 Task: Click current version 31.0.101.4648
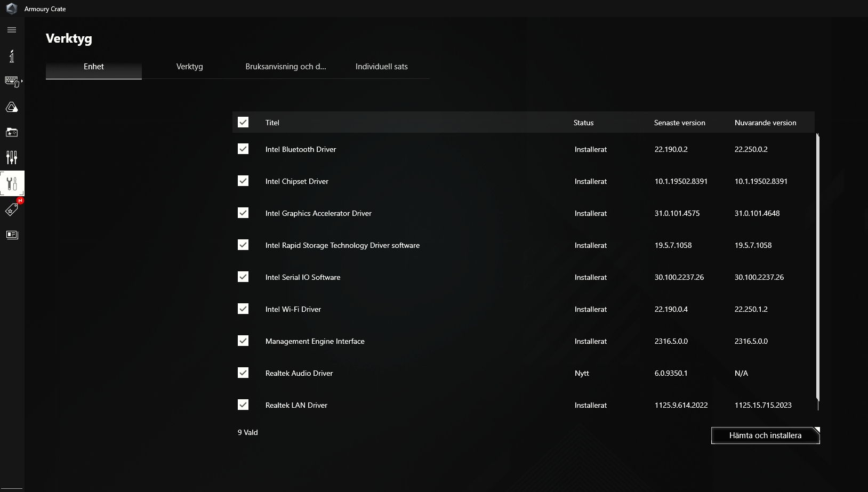click(x=757, y=213)
